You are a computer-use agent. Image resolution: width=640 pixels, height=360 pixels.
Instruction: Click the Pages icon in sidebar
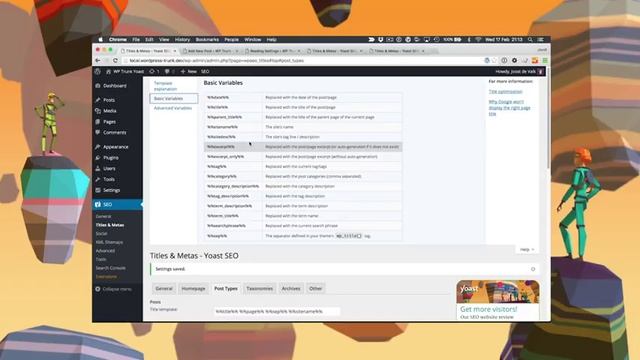click(98, 122)
